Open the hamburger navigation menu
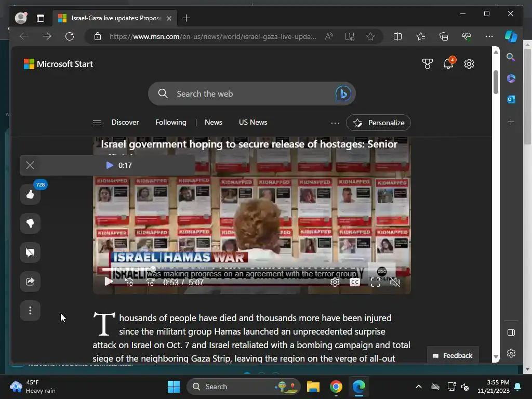Image resolution: width=532 pixels, height=399 pixels. pos(97,123)
